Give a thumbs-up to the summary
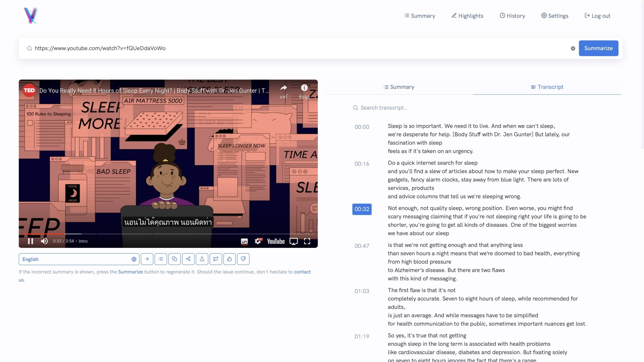Viewport: 644px width, 362px height. (229, 259)
